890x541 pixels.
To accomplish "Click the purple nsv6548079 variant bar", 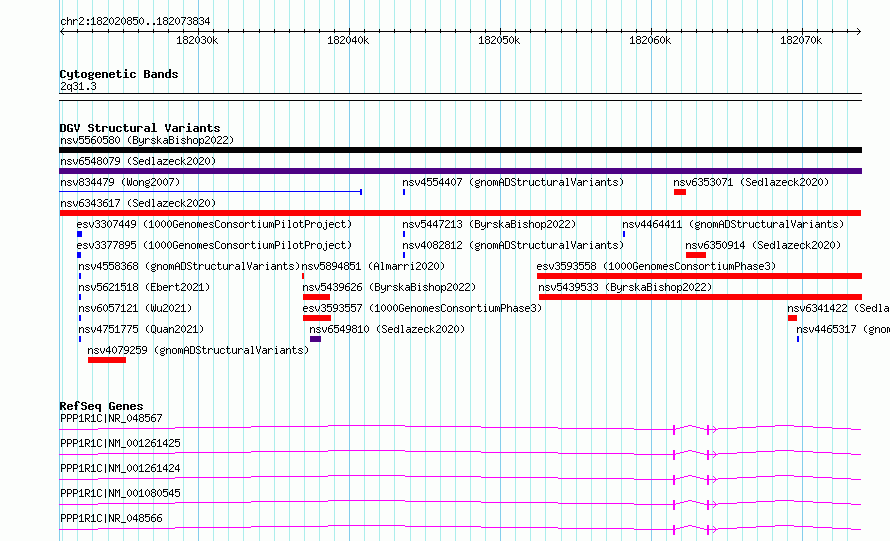I will click(460, 171).
